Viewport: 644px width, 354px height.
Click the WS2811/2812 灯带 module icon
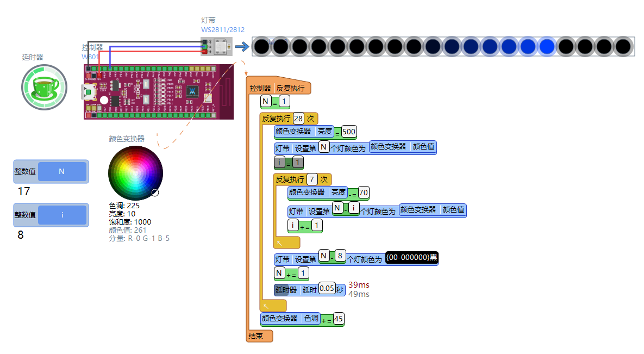click(x=217, y=46)
